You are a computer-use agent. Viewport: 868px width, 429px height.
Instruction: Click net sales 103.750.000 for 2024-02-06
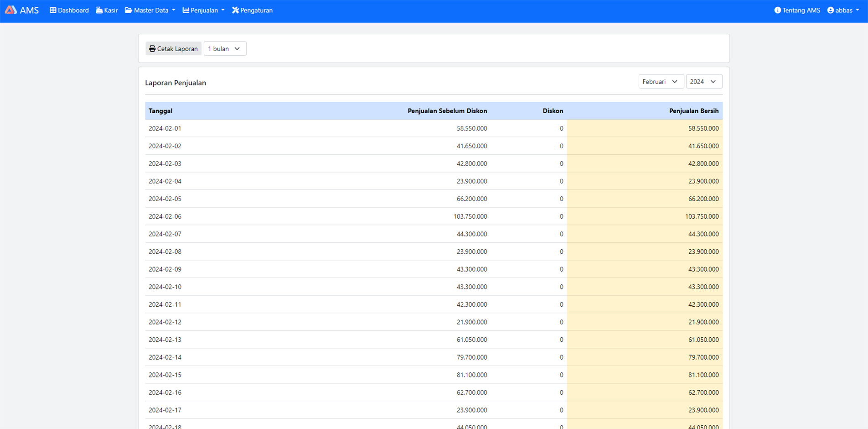coord(702,216)
